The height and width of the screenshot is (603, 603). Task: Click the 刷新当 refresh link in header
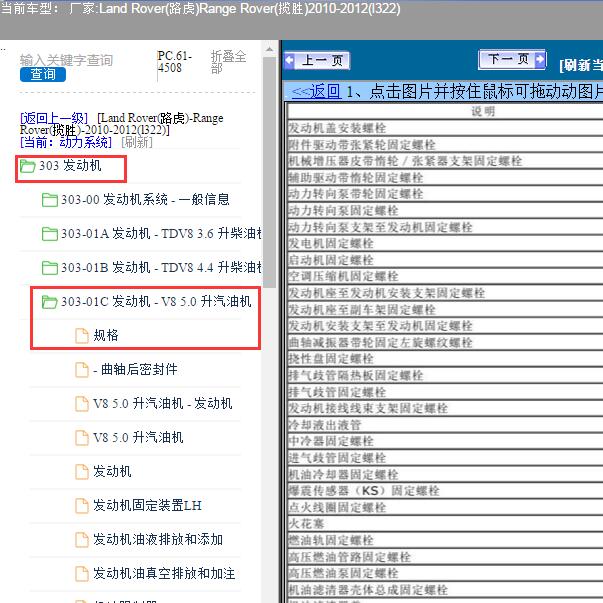(581, 65)
